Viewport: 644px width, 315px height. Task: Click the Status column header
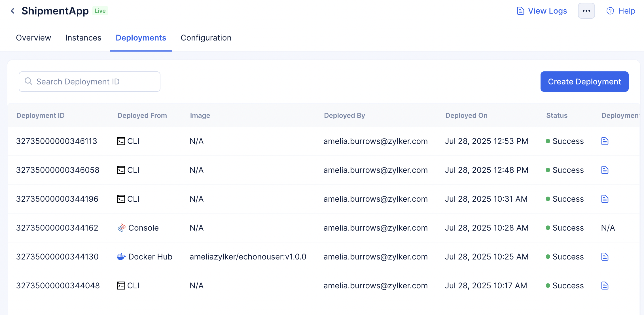557,116
